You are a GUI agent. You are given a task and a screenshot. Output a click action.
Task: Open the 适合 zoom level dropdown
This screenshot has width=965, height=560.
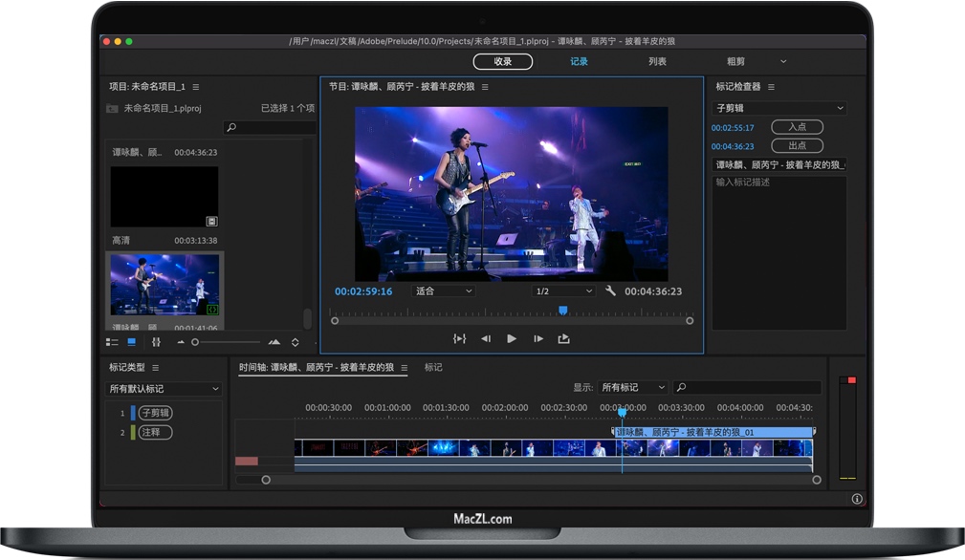point(443,290)
